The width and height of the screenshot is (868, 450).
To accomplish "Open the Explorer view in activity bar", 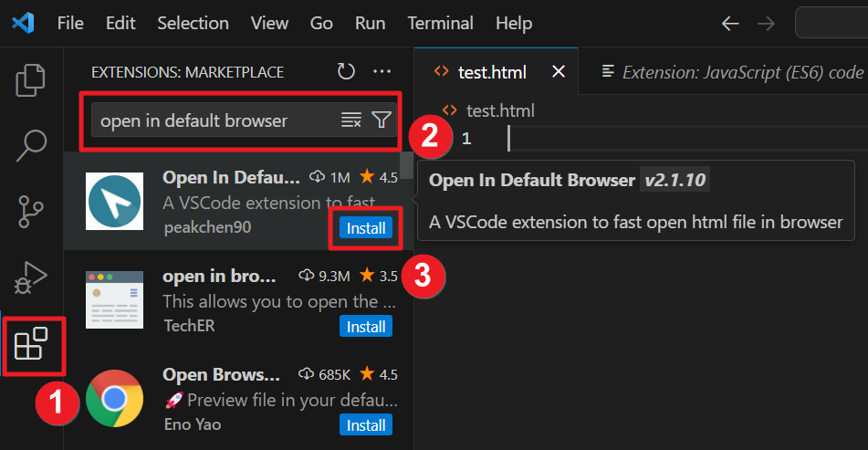I will tap(30, 80).
